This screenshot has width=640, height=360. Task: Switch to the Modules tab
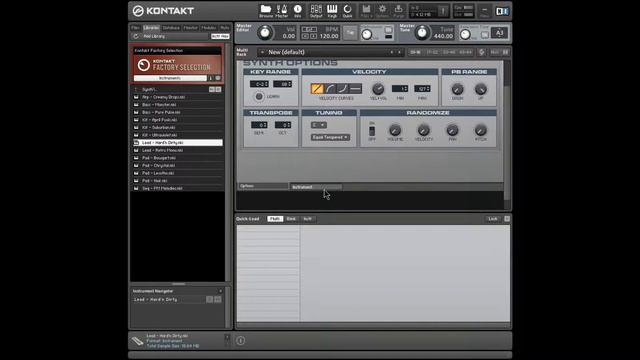click(x=209, y=28)
